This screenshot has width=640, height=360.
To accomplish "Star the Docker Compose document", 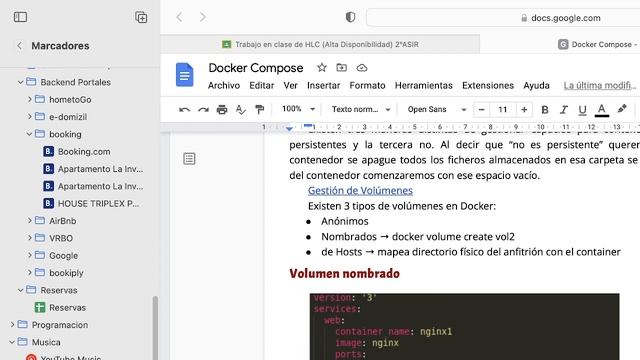I will pyautogui.click(x=322, y=68).
